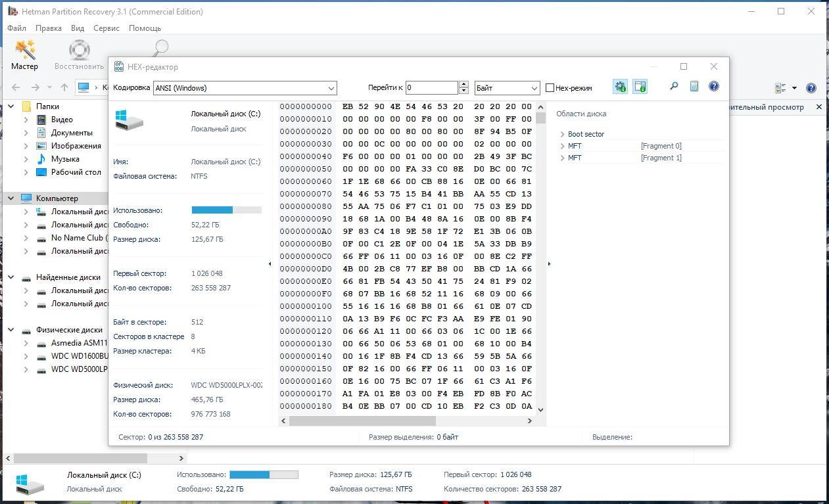829x504 pixels.
Task: Expand Boot sector disk area
Action: [x=563, y=134]
